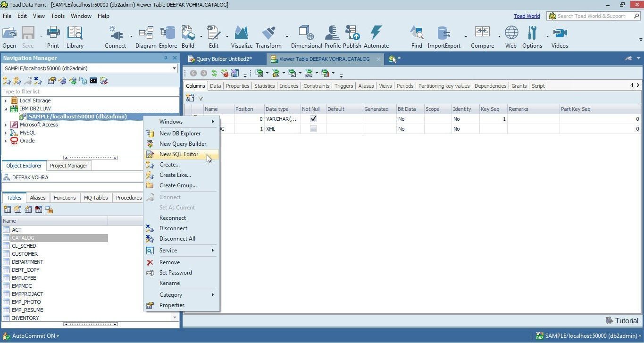Image resolution: width=644 pixels, height=343 pixels.
Task: Open the Query Builder Untitled2 tab
Action: (224, 59)
